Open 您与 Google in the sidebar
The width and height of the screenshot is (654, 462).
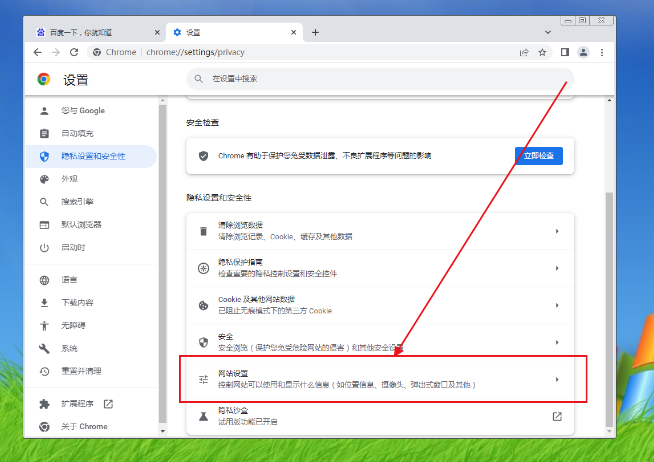click(x=91, y=110)
